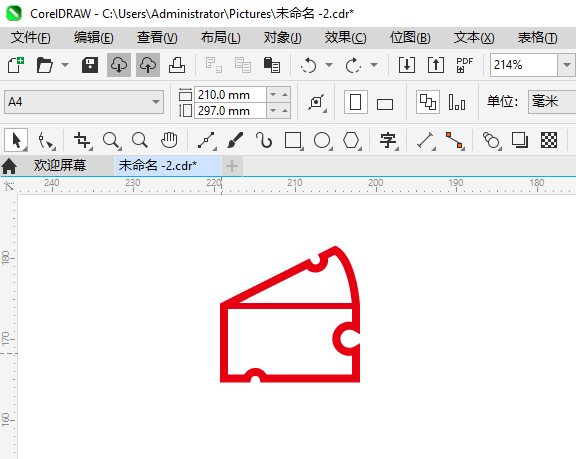Select the Text 字 tool
The image size is (576, 459).
(388, 140)
